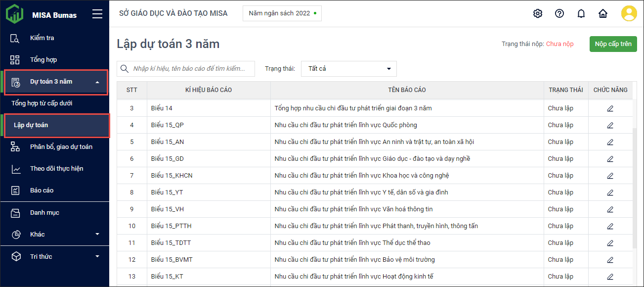Go to the home icon in header
Viewport: 644px width, 287px height.
603,13
